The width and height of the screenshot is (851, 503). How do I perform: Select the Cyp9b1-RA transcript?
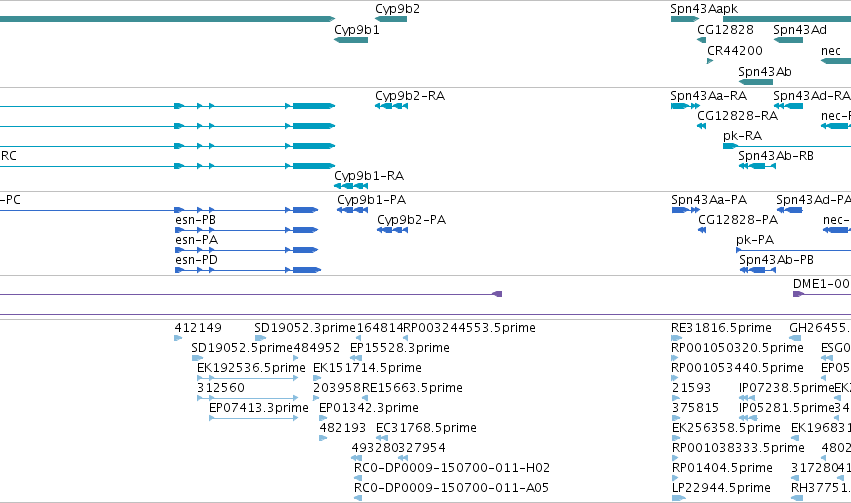351,186
